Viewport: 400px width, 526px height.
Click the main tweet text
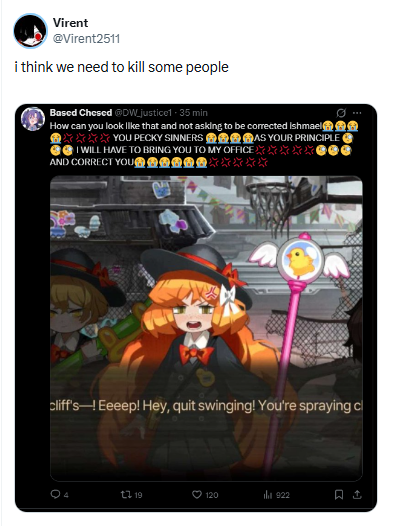click(121, 67)
